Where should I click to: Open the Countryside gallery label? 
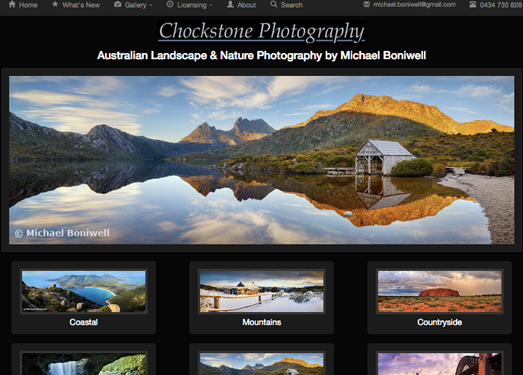(x=440, y=322)
